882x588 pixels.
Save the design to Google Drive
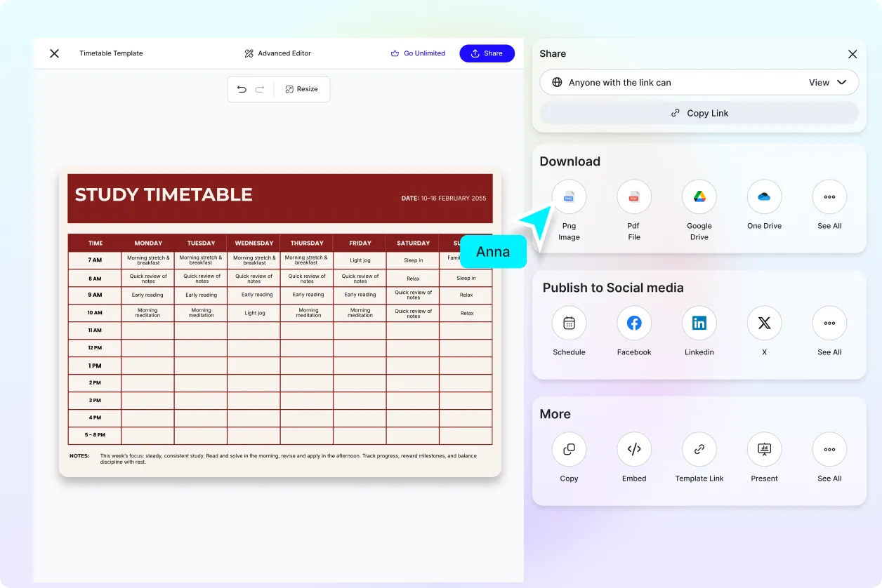(699, 196)
